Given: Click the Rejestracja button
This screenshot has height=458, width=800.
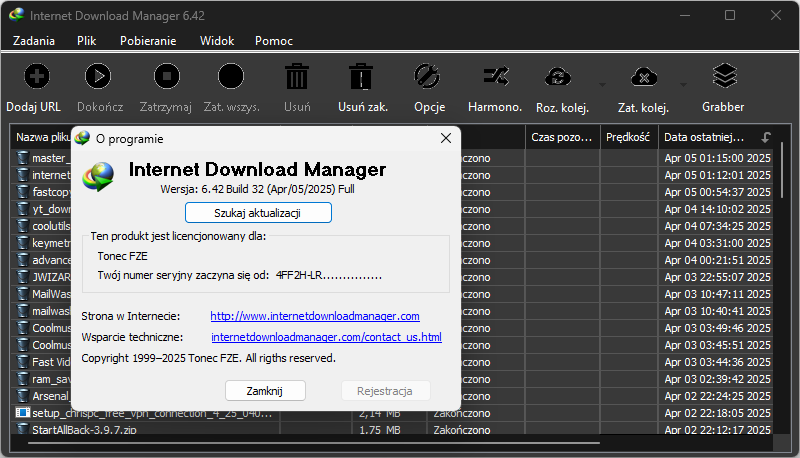Looking at the screenshot, I should click(x=385, y=391).
